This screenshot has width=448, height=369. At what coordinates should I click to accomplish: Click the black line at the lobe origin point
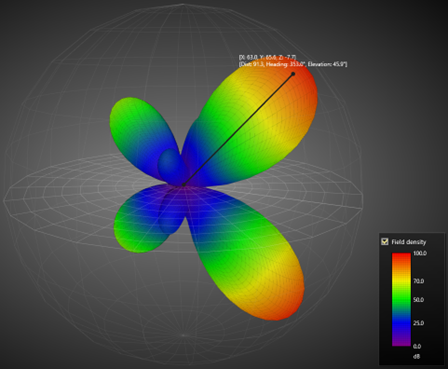[x=183, y=185]
